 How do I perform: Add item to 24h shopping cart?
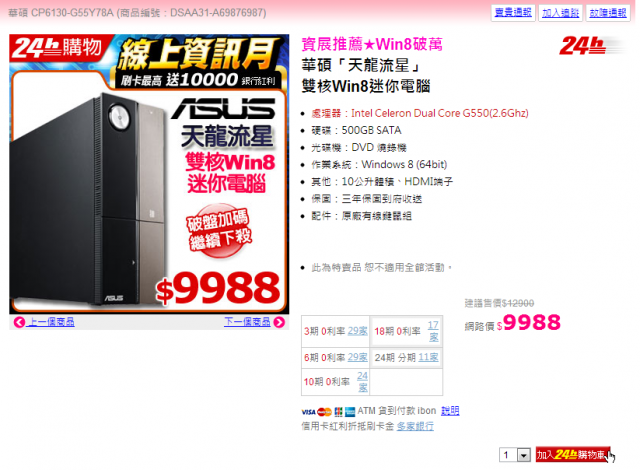coord(573,454)
